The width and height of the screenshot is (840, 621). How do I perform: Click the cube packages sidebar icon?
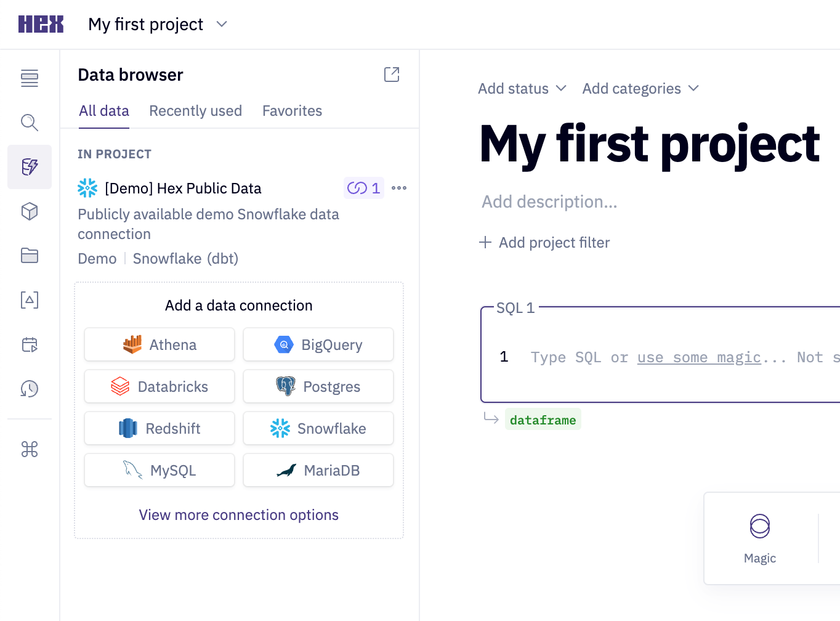(x=30, y=211)
